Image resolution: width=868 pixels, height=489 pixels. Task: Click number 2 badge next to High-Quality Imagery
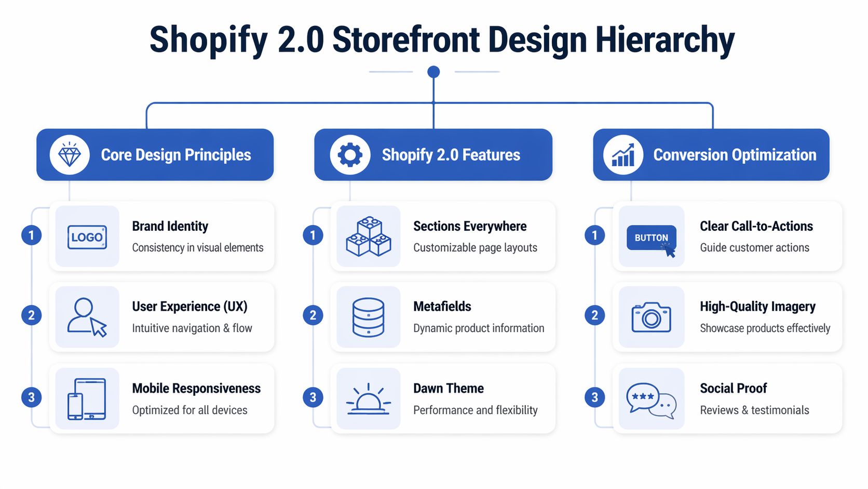(594, 315)
